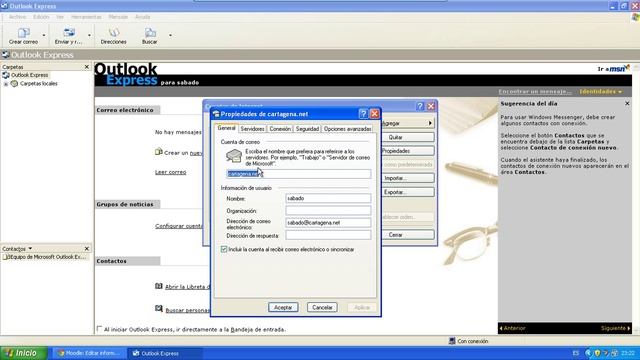Click Propiedades button in accounts dialog
This screenshot has width=640, height=360.
click(407, 151)
